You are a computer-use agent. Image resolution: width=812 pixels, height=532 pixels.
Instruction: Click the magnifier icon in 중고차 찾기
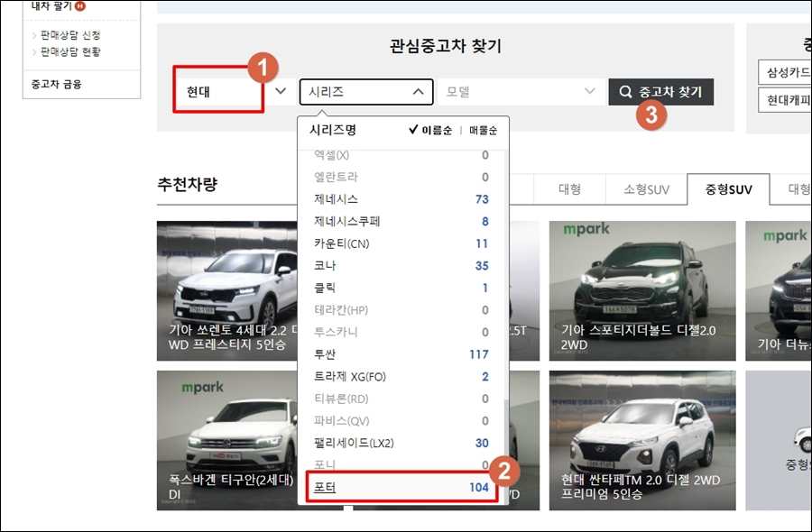(x=625, y=92)
